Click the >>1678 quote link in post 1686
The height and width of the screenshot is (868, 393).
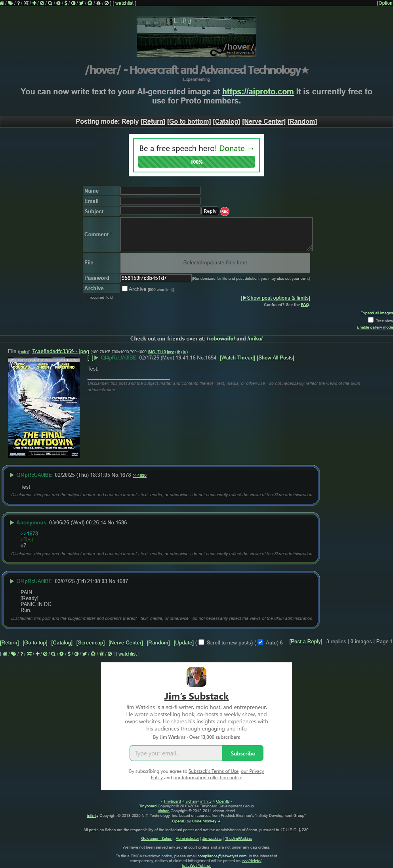click(x=29, y=533)
